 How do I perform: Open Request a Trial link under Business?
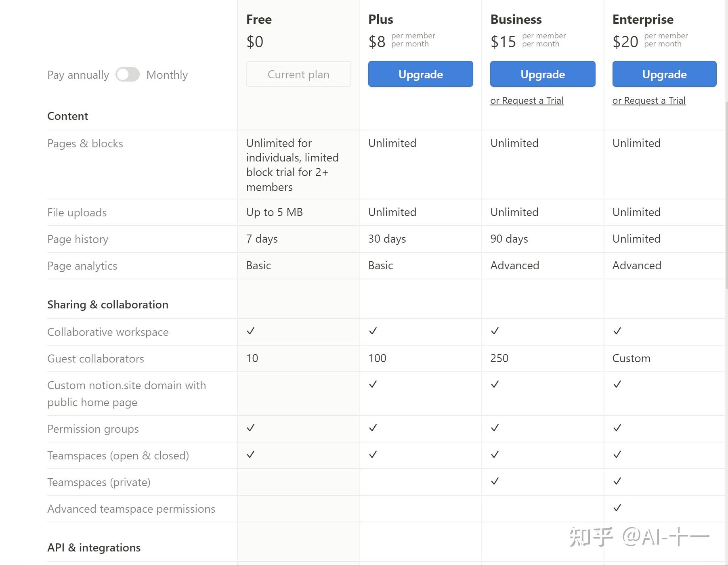[x=527, y=101]
